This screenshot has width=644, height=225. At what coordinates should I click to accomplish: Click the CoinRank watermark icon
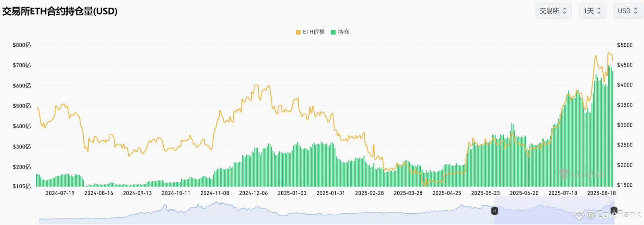click(x=579, y=215)
